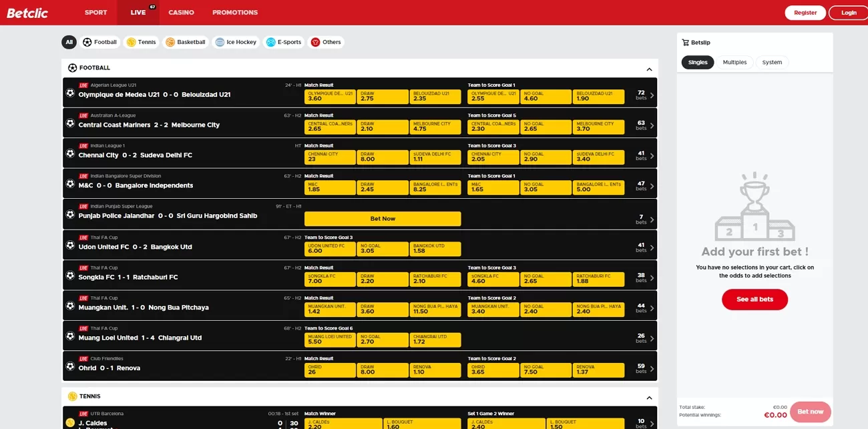This screenshot has width=868, height=429.
Task: Open the CASINO menu
Action: click(x=181, y=13)
